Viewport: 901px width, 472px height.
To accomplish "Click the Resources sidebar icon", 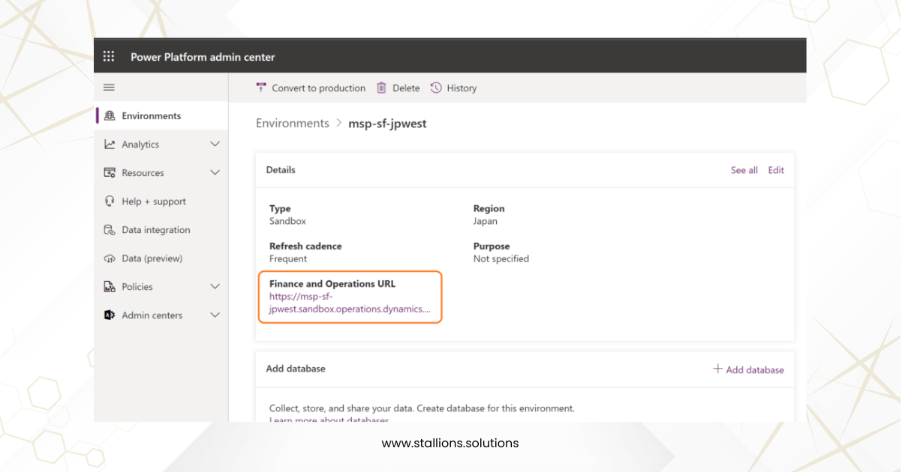I will click(110, 173).
